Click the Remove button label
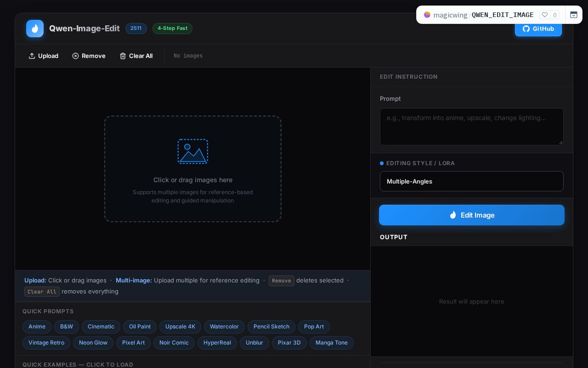The height and width of the screenshot is (368, 588). [94, 56]
